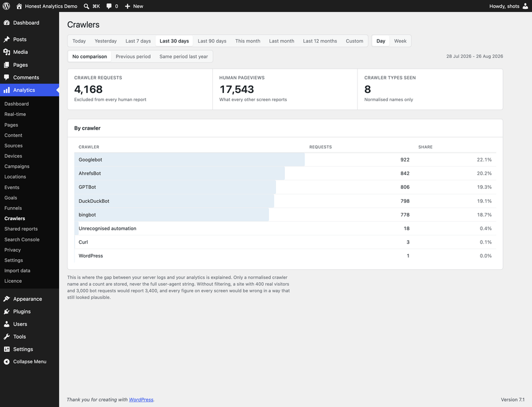The image size is (532, 407).
Task: Select the Last 7 days range
Action: tap(138, 41)
